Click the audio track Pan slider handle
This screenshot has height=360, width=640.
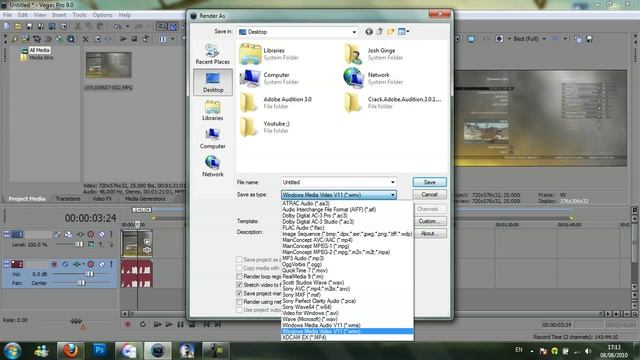(x=81, y=282)
